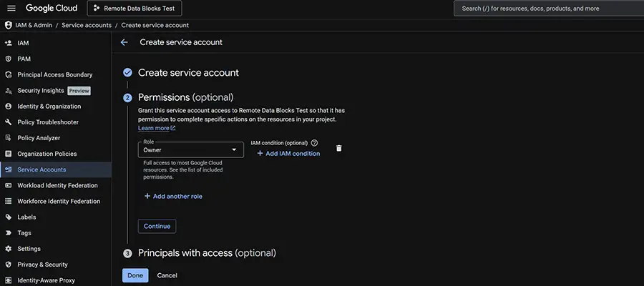Open the Remote Data Blocks Test project picker

135,8
